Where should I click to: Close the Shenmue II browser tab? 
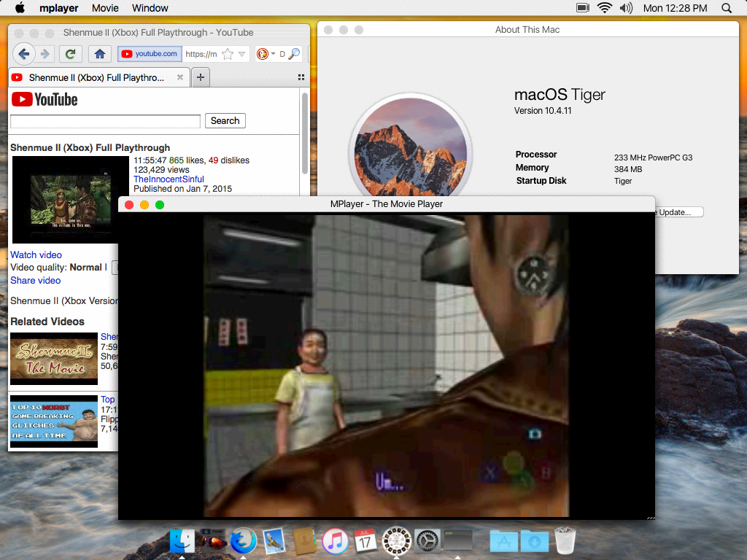[x=180, y=77]
